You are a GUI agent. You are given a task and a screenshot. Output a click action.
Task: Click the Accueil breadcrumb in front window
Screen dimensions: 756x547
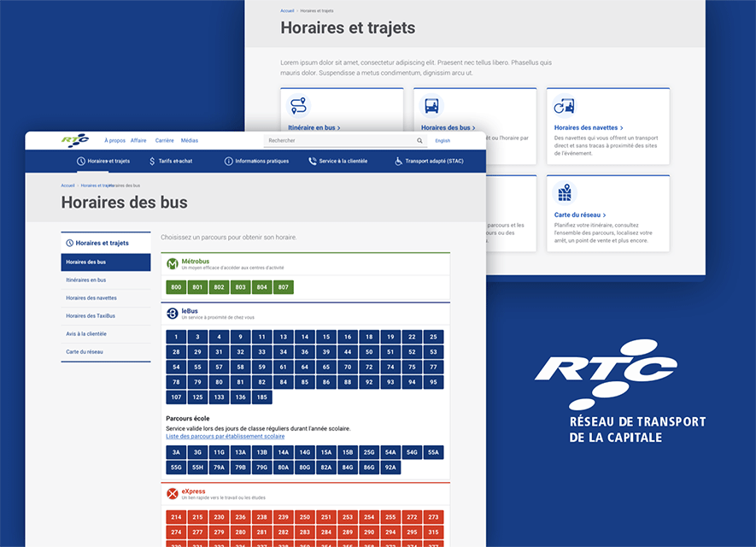pyautogui.click(x=67, y=185)
